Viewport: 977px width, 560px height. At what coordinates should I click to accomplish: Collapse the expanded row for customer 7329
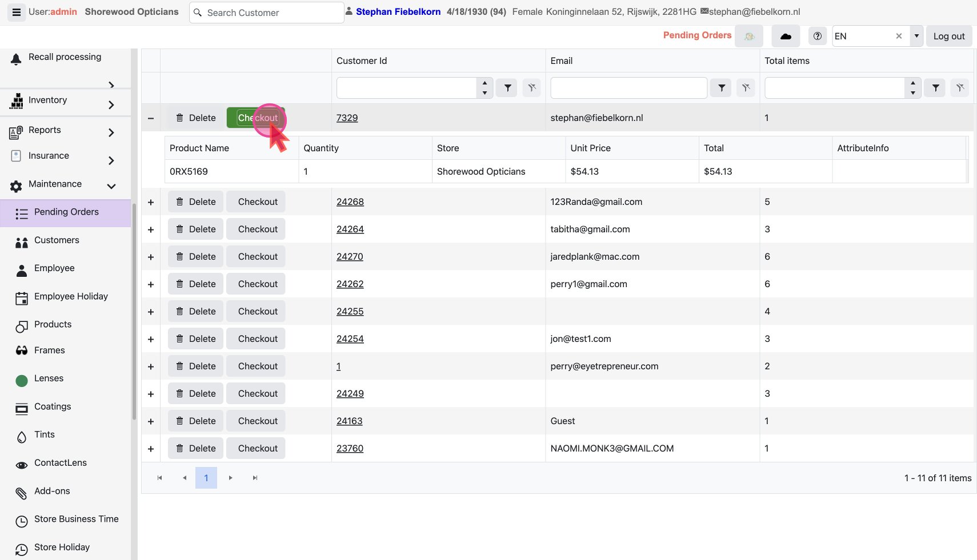click(x=151, y=118)
